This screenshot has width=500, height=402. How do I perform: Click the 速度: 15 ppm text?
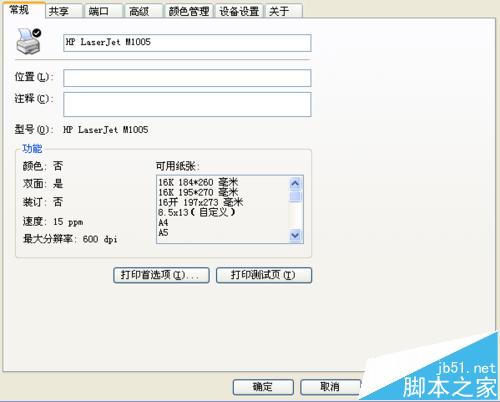(x=53, y=222)
